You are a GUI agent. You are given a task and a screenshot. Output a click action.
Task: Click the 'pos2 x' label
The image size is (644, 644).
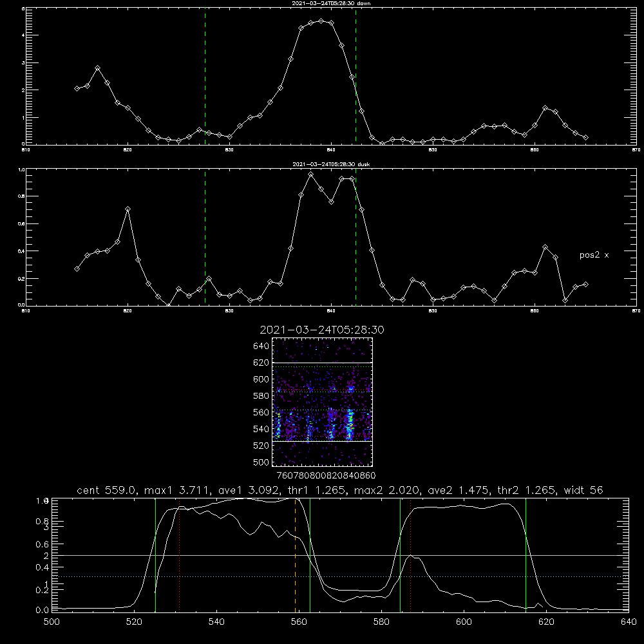[594, 255]
